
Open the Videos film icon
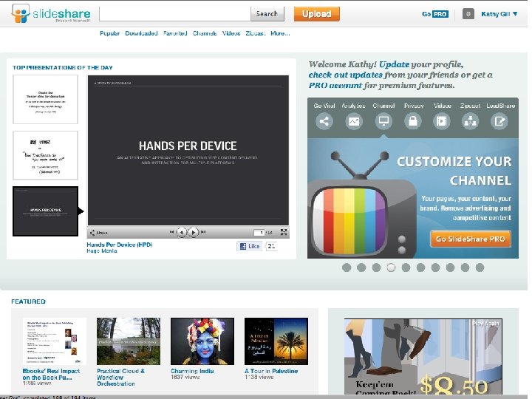[x=442, y=121]
